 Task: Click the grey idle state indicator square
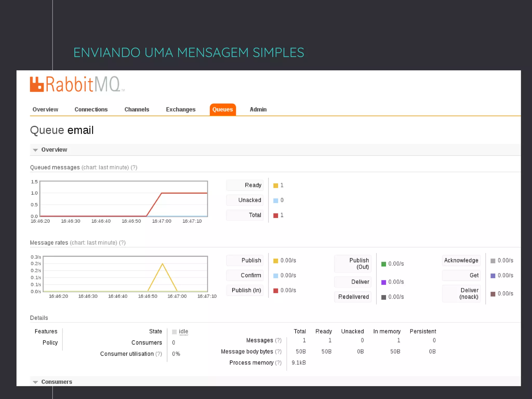point(174,332)
